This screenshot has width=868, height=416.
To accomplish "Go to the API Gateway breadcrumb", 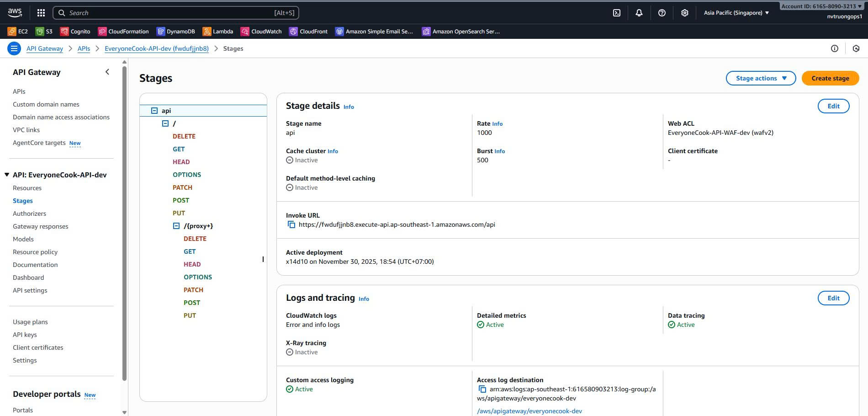I will (x=45, y=48).
